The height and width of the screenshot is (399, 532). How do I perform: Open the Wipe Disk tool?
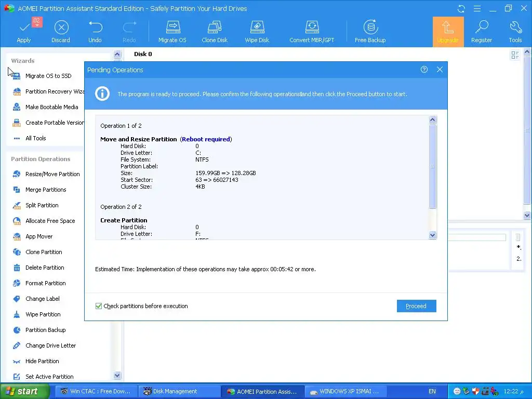(257, 32)
